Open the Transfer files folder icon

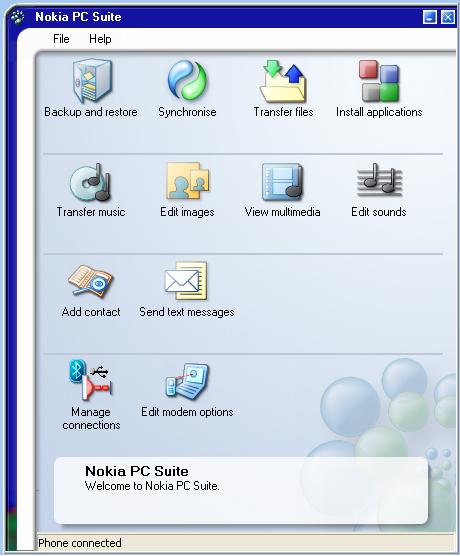pyautogui.click(x=283, y=81)
